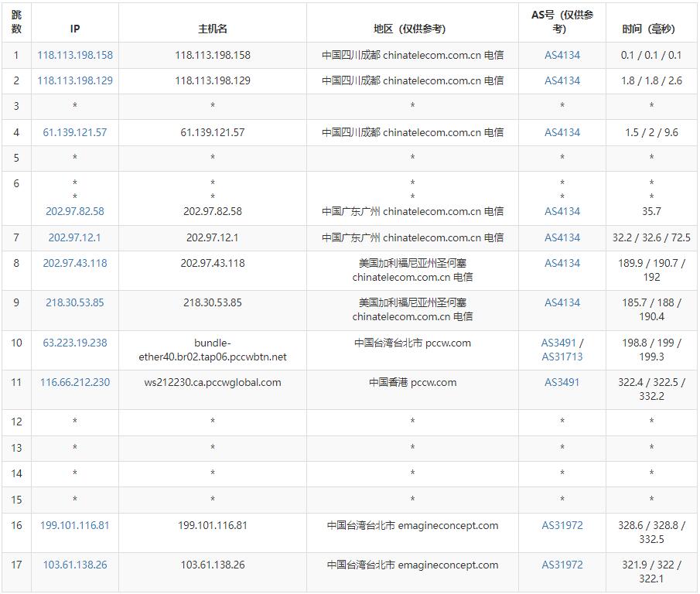700x594 pixels.
Task: Open IP link 118.113.198.129
Action: pyautogui.click(x=75, y=80)
